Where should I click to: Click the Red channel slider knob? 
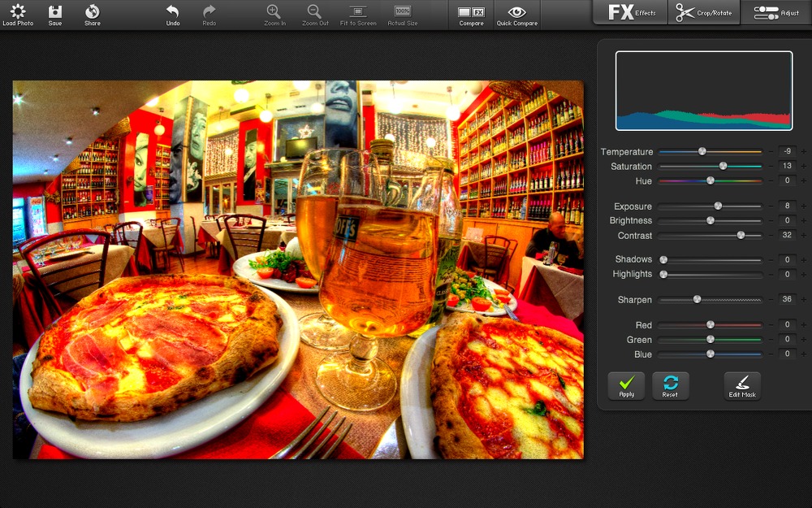coord(710,324)
